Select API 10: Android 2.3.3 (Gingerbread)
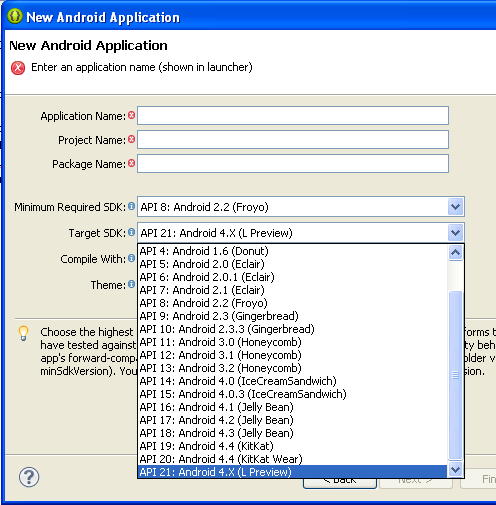Image resolution: width=496 pixels, height=505 pixels. click(x=292, y=329)
